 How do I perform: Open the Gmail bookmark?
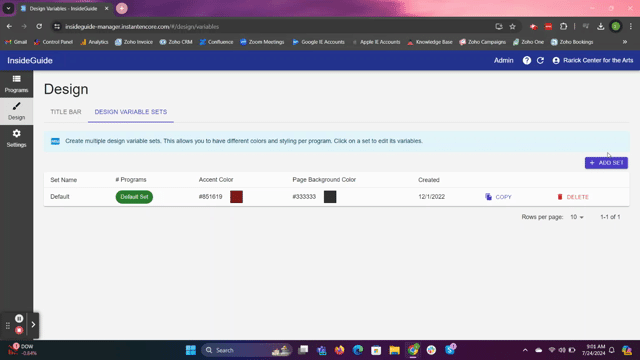click(x=16, y=42)
